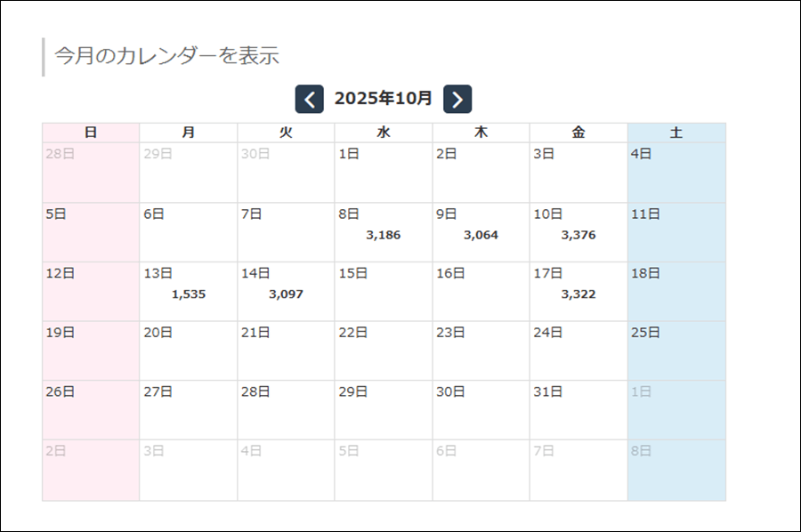The image size is (801, 532).
Task: Open the 3,064 entry on 9日
Action: (481, 236)
